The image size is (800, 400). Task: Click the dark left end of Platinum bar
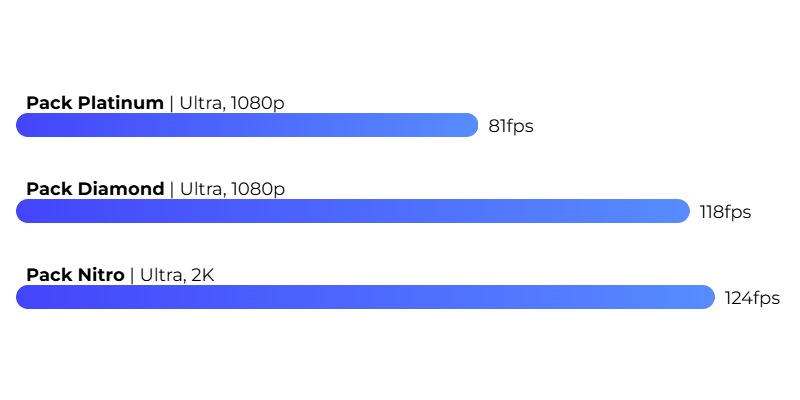26,125
